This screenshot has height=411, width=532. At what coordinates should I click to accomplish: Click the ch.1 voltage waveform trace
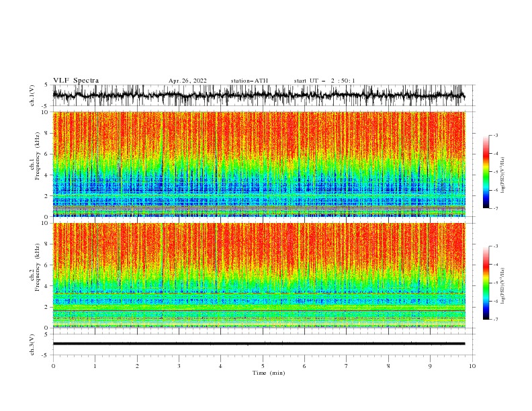259,95
